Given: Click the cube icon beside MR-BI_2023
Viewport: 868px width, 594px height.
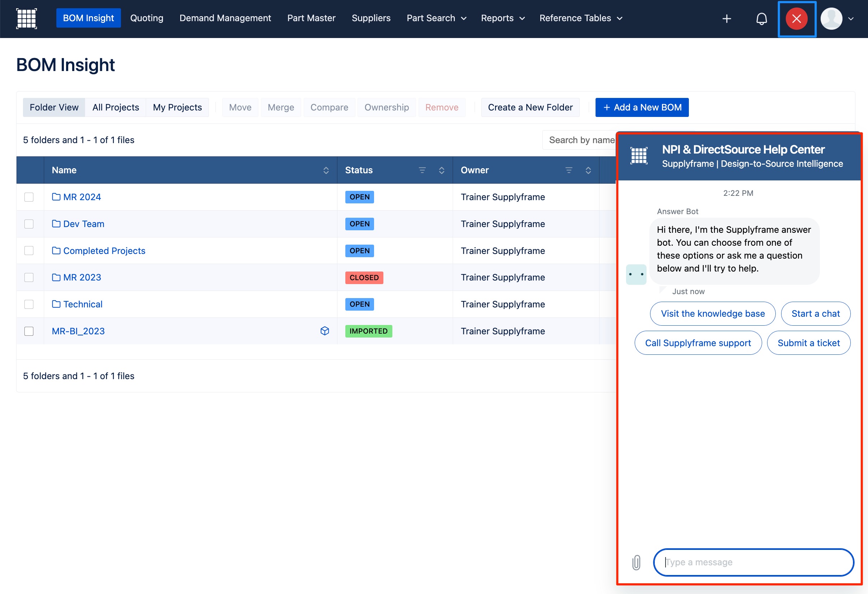Looking at the screenshot, I should (325, 331).
